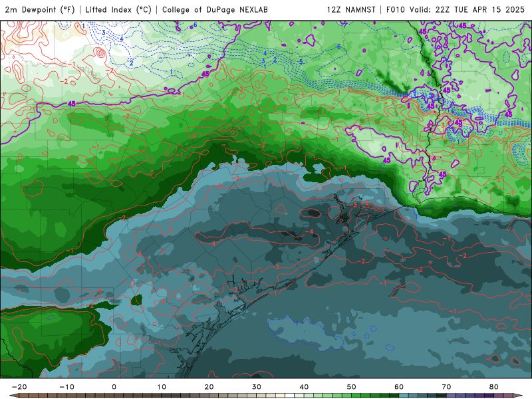
Task: Click the 10 label on the color scale
Action: click(x=162, y=387)
